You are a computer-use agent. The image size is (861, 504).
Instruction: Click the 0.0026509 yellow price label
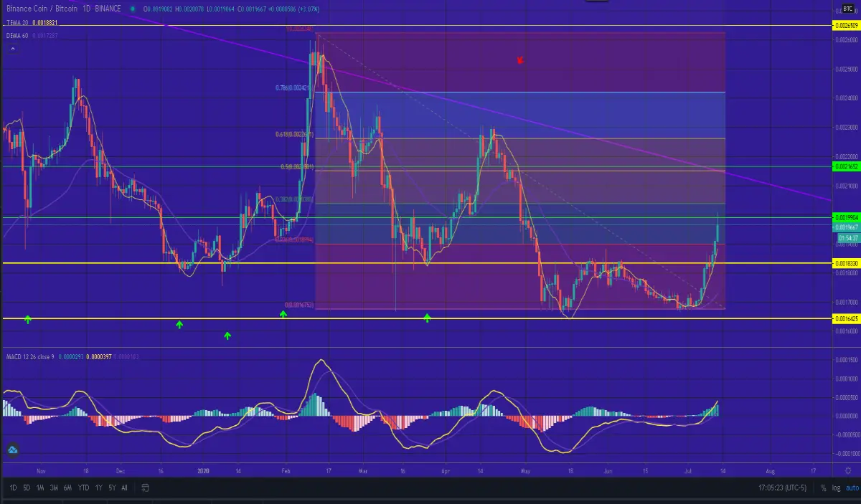pyautogui.click(x=845, y=25)
